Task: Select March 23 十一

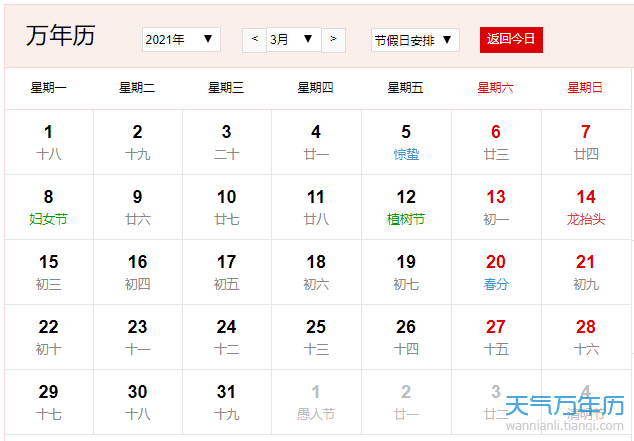Action: [x=138, y=337]
